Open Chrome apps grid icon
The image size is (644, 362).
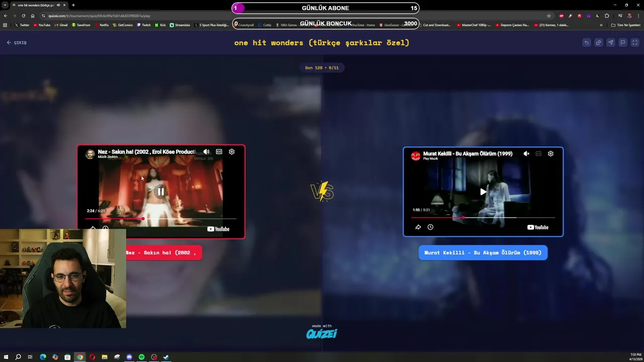[x=5, y=25]
